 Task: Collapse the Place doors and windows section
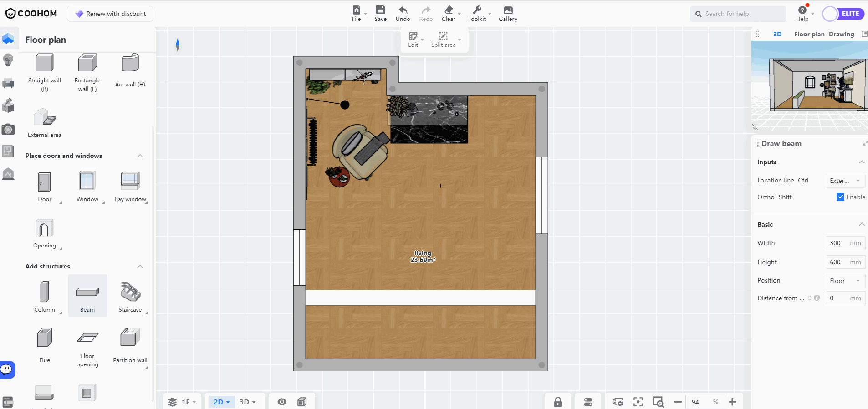(x=140, y=156)
